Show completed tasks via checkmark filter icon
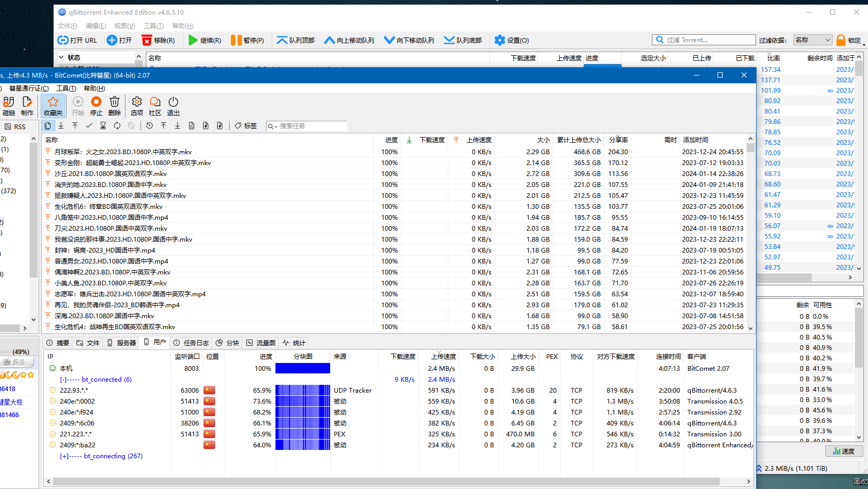868x489 pixels. click(x=89, y=126)
